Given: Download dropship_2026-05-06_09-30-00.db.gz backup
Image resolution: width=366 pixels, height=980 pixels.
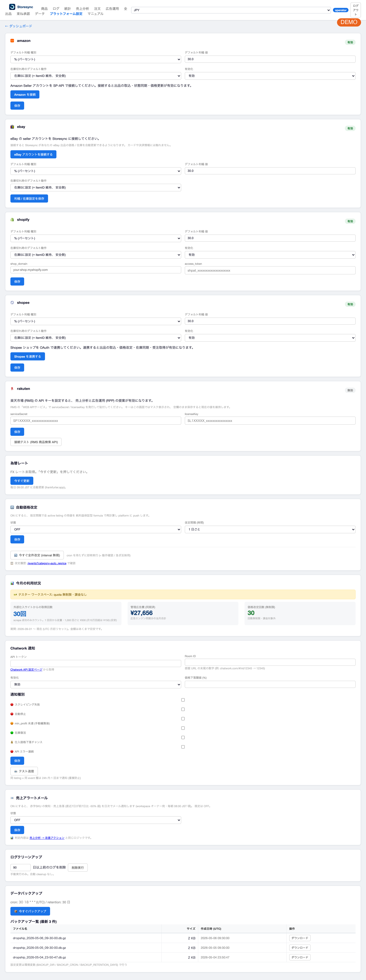Looking at the screenshot, I should click(300, 938).
